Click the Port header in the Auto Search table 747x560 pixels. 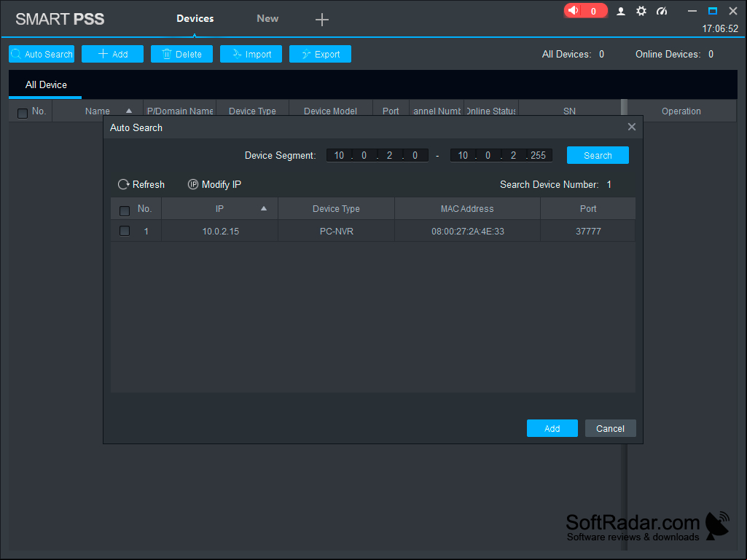(x=588, y=208)
